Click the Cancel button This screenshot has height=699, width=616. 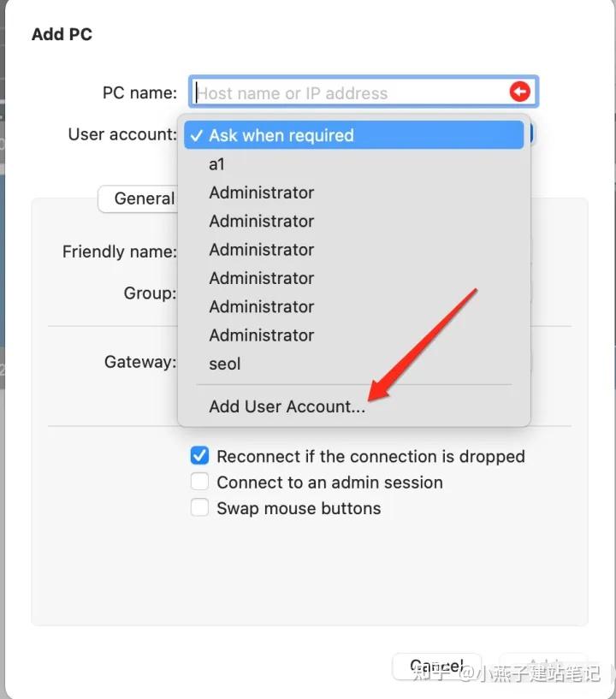click(435, 666)
